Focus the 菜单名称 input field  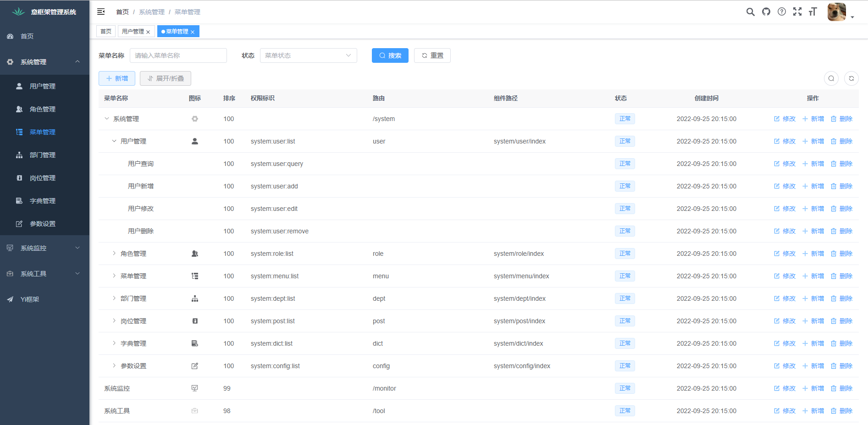point(178,55)
